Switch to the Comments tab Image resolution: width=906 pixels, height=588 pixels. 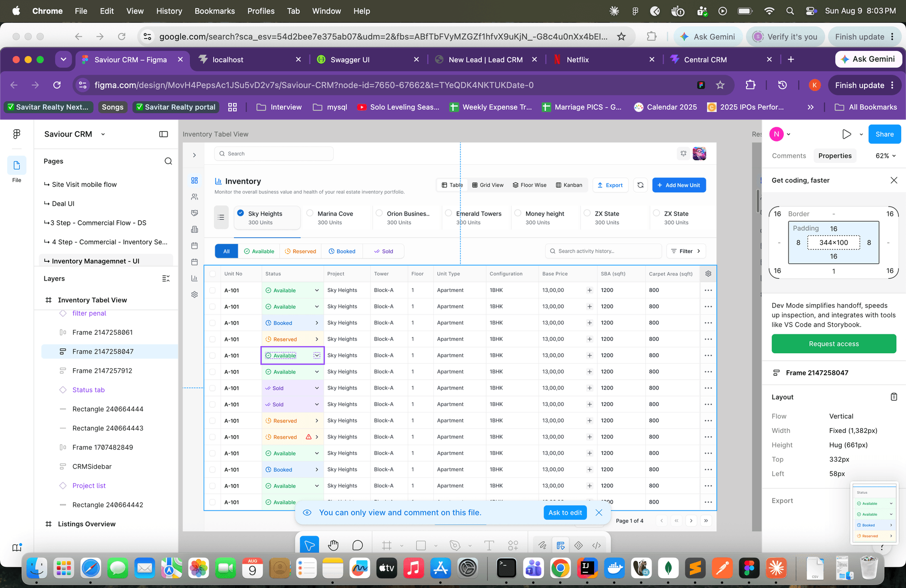pos(789,156)
